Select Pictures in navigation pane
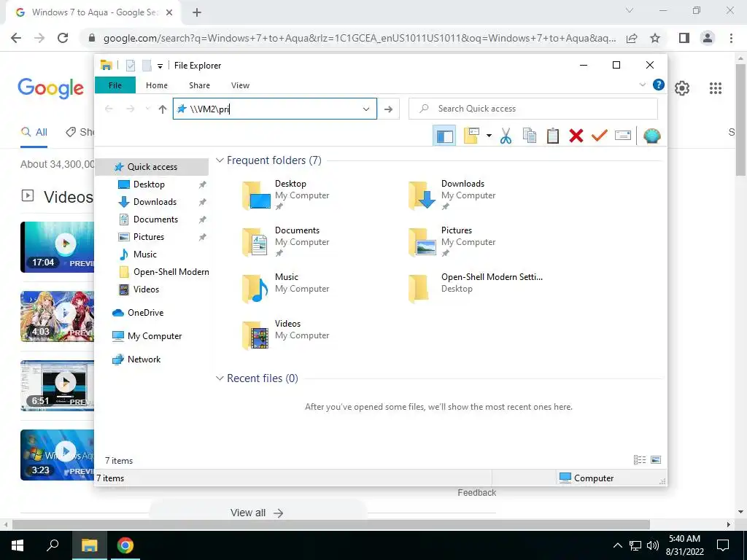 pyautogui.click(x=148, y=237)
